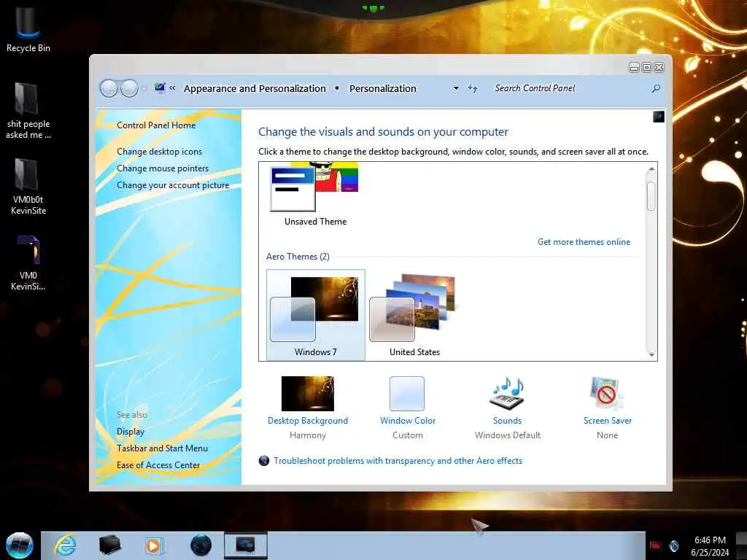
Task: Click the Sounds text link
Action: 508,421
